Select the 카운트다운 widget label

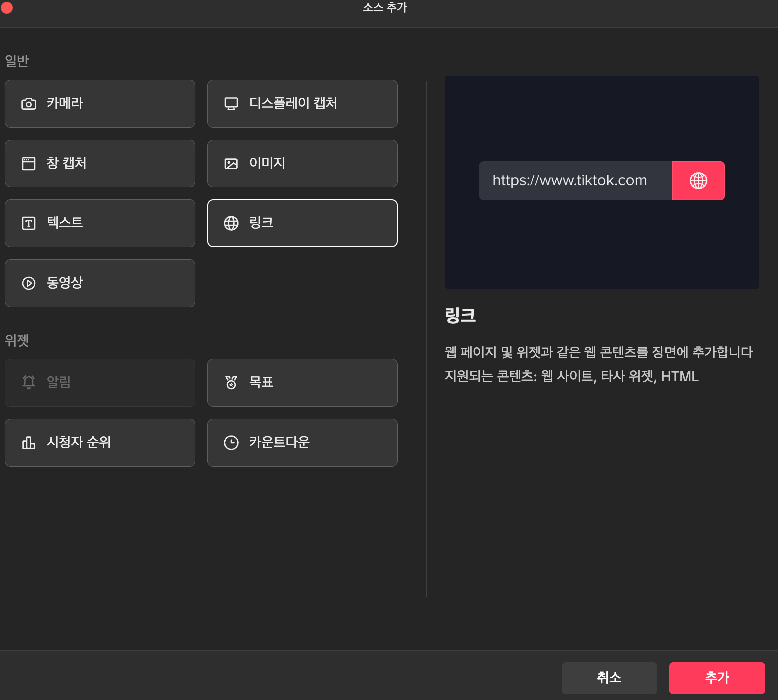coord(279,442)
